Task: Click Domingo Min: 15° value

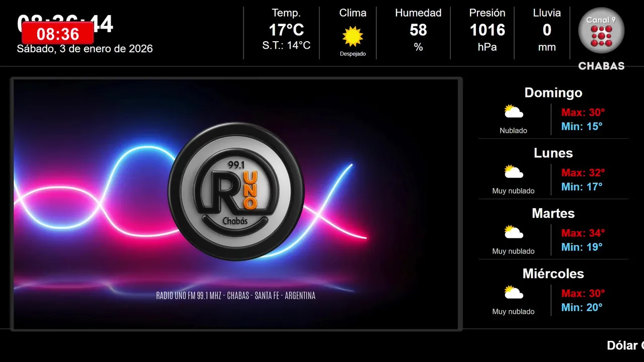Action: click(x=582, y=126)
